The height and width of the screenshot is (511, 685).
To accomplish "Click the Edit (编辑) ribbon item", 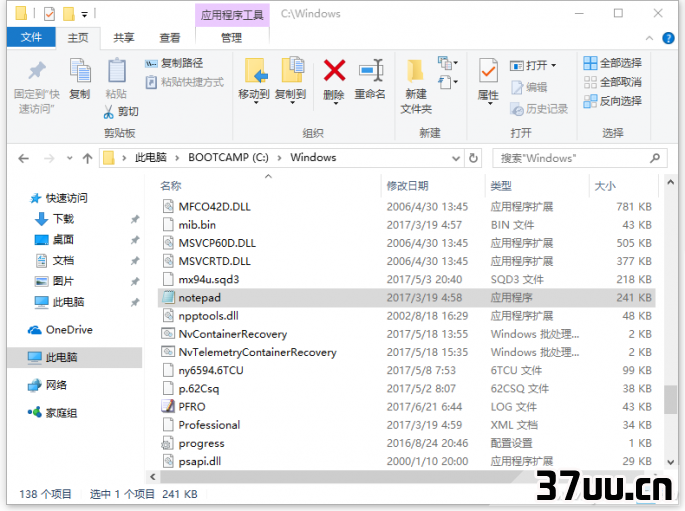I will point(529,87).
